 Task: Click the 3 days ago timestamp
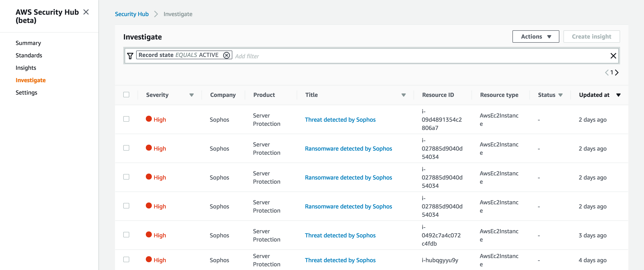click(592, 235)
